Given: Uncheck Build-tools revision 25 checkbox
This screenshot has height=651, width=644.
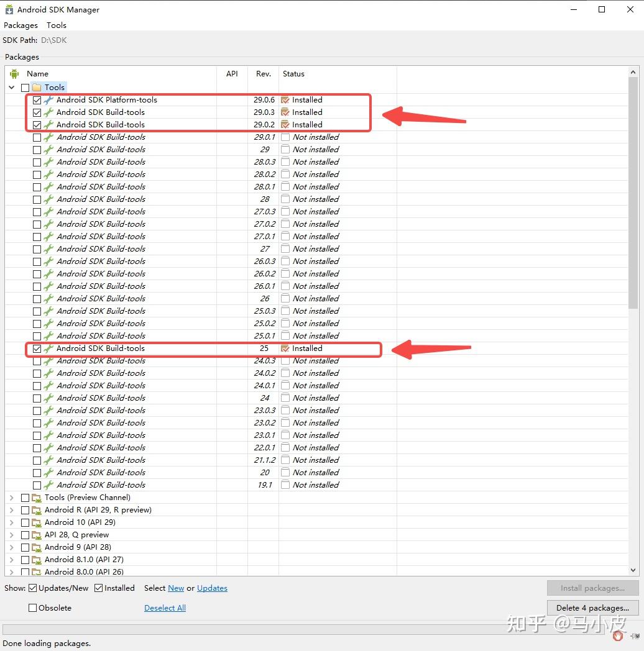Looking at the screenshot, I should pos(37,348).
